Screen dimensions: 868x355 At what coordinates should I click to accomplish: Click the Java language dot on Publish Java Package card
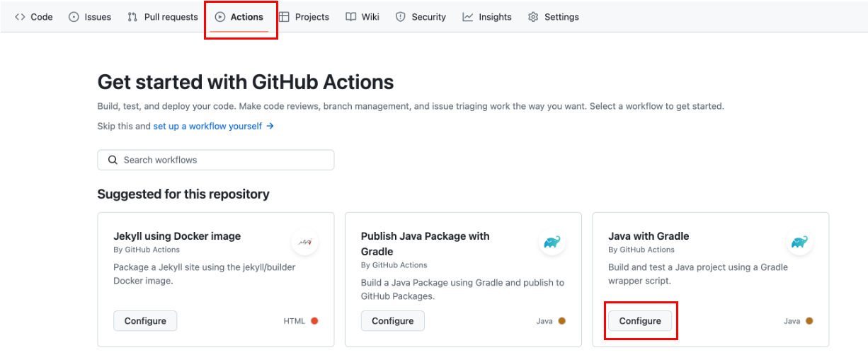[x=562, y=321]
